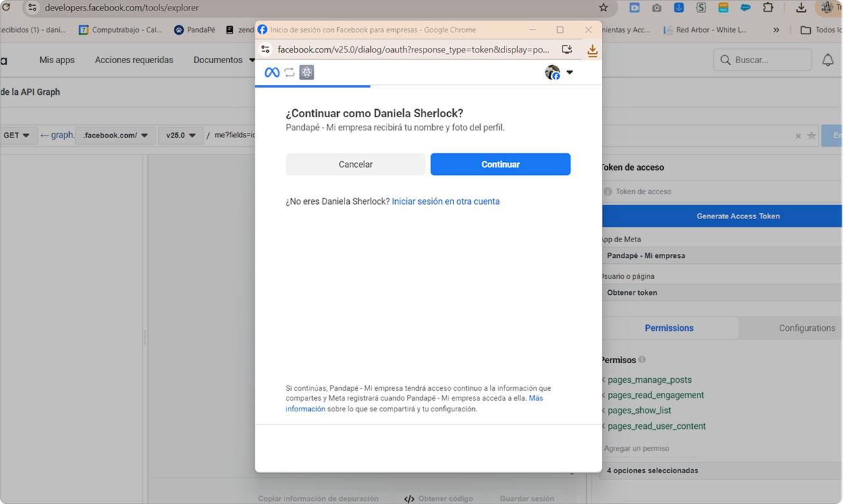Remove the pages_manage_posts permission

click(x=603, y=380)
